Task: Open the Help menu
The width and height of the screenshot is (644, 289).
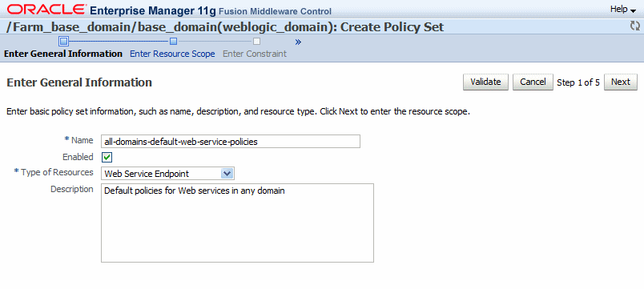Action: 622,9
